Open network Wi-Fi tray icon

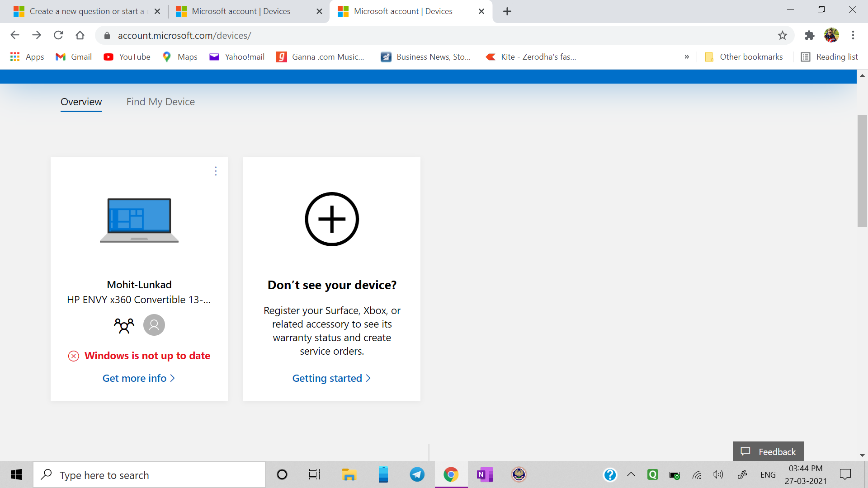[x=697, y=474]
